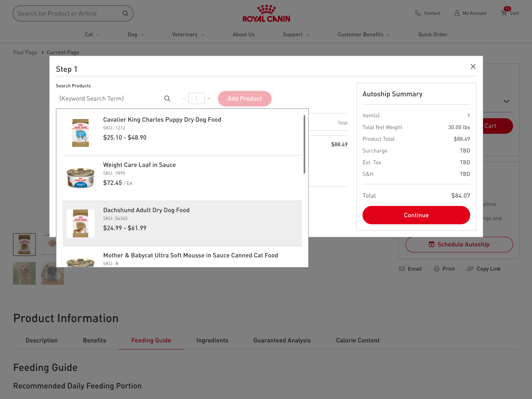This screenshot has height=399, width=532.
Task: Switch to the Calorie Content tab
Action: coord(358,340)
